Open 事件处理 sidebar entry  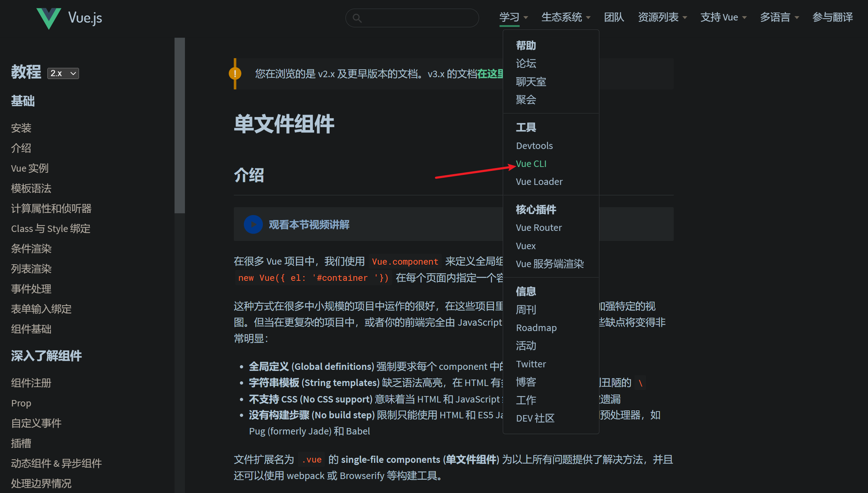(x=31, y=289)
